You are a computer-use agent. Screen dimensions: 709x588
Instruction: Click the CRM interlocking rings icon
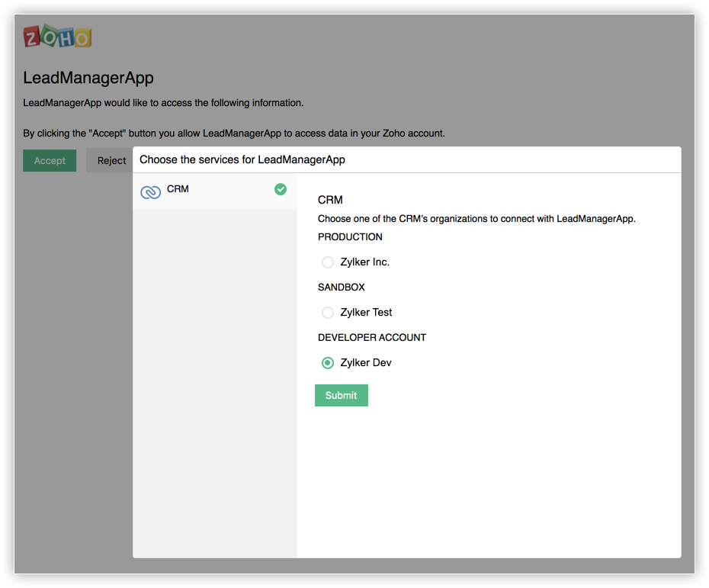pyautogui.click(x=151, y=192)
